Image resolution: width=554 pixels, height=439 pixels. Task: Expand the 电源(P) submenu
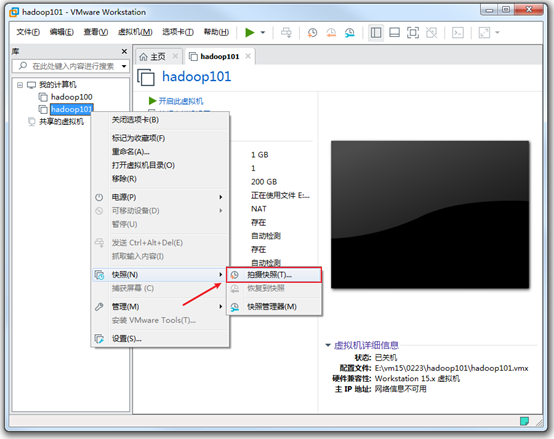coord(160,197)
